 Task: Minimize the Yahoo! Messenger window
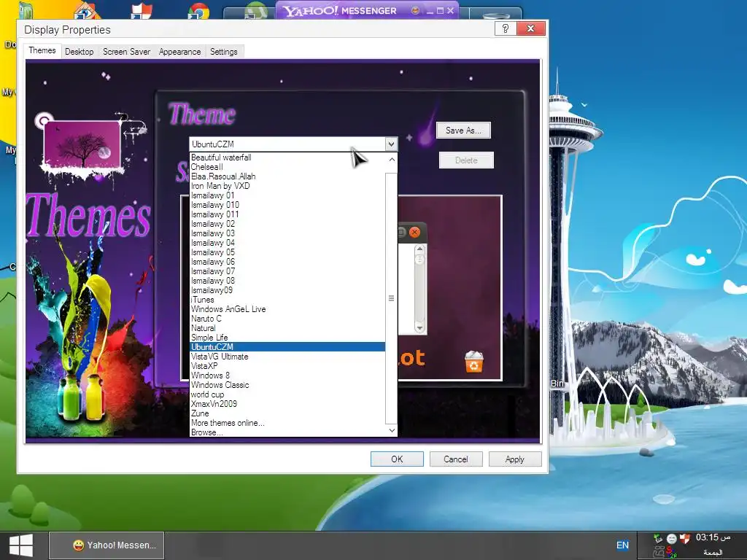click(430, 11)
